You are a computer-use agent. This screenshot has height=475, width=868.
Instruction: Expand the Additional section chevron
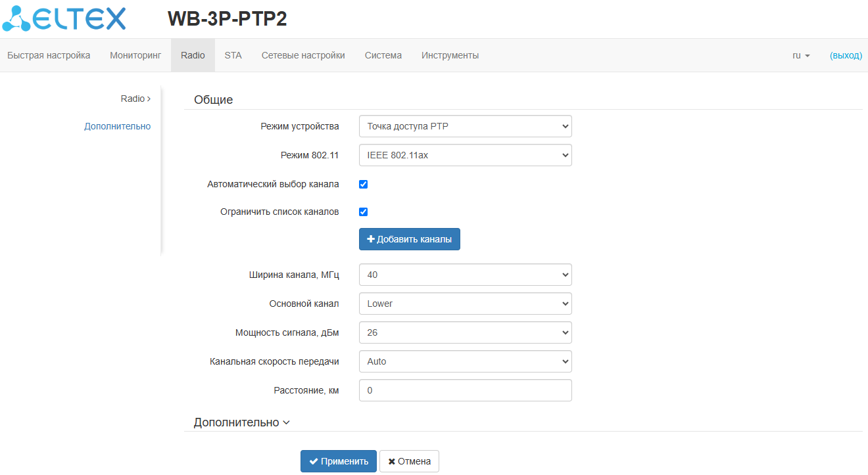tap(286, 423)
